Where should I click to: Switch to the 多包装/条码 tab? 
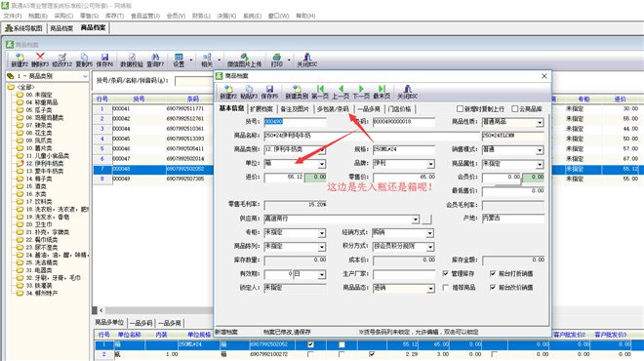(x=333, y=109)
